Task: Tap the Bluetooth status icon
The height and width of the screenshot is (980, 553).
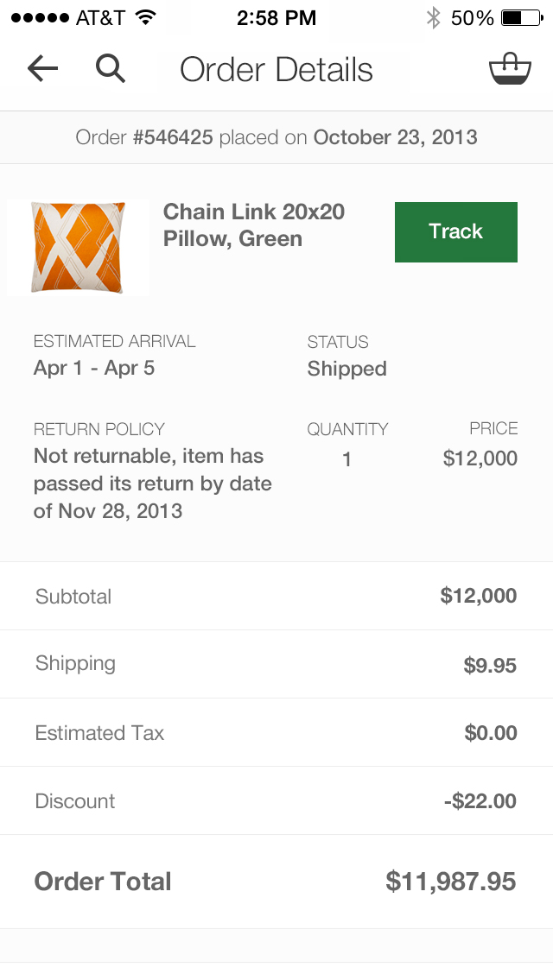Action: click(x=433, y=17)
